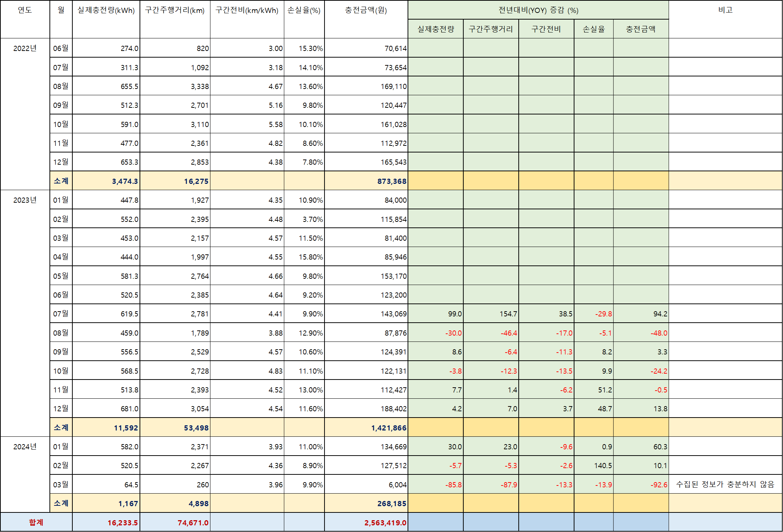Select the 2024년 year cell
The height and width of the screenshot is (532, 783).
(x=25, y=447)
